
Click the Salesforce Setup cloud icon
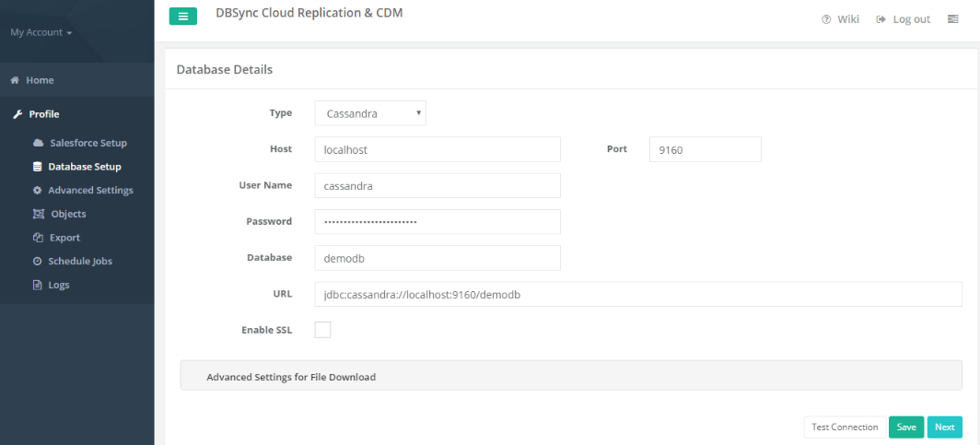tap(38, 143)
